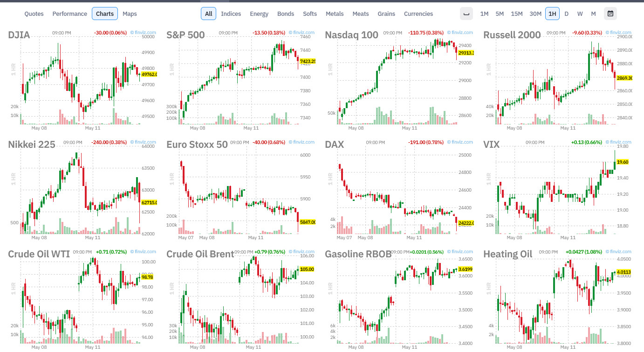Show only Currencies futures
This screenshot has height=352, width=644.
(418, 14)
